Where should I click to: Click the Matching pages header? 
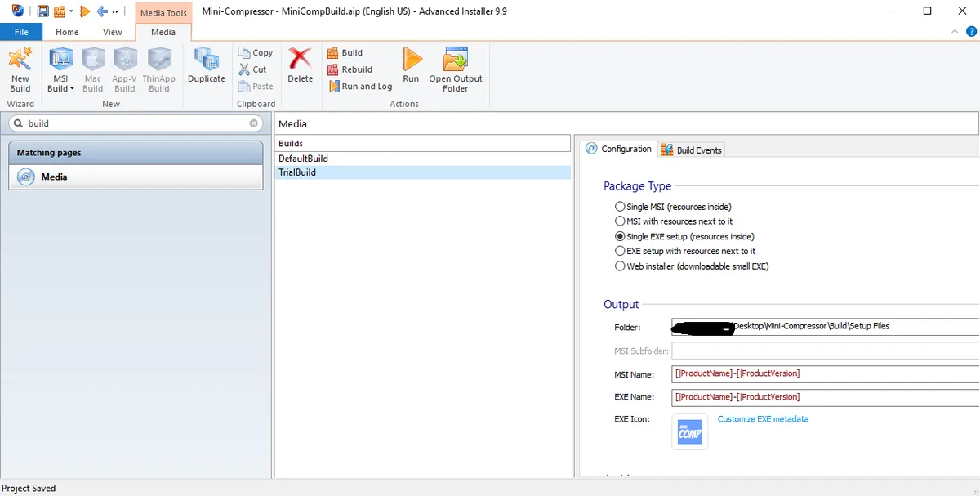click(136, 153)
